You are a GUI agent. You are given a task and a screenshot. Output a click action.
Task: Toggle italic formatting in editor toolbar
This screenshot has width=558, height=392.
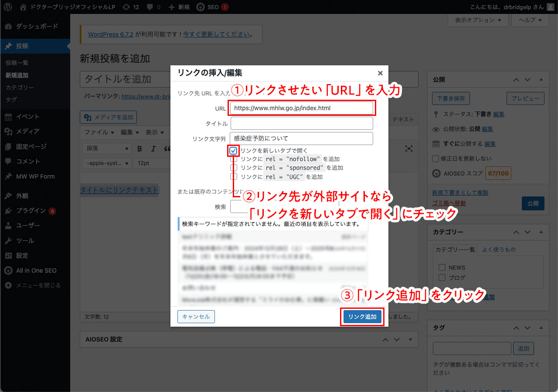[153, 149]
